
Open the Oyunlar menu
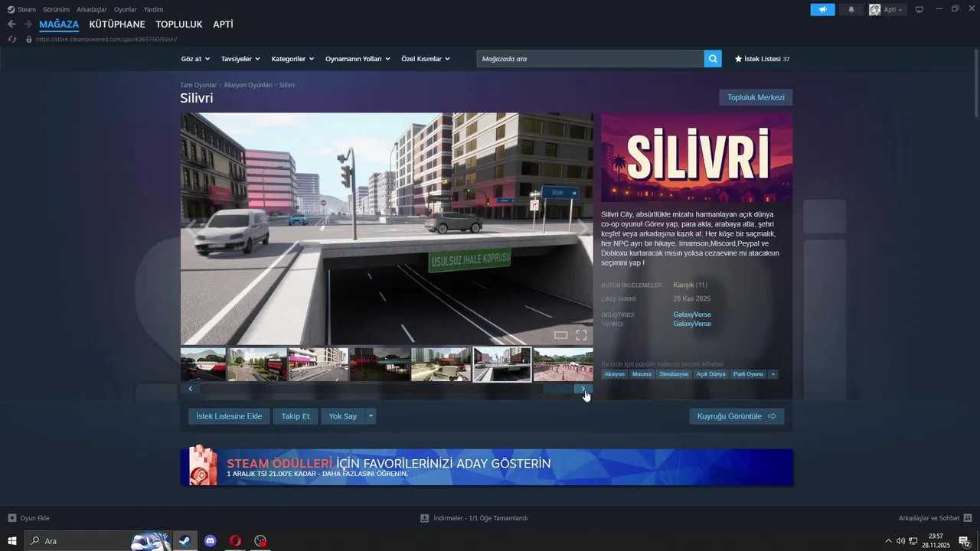(x=126, y=10)
